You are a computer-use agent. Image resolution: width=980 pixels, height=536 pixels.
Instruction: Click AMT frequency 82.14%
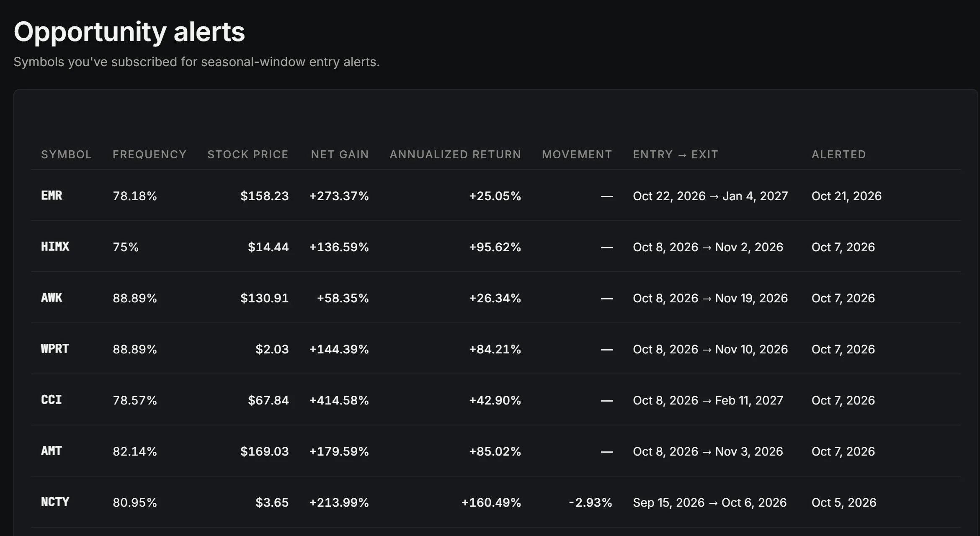click(x=135, y=451)
